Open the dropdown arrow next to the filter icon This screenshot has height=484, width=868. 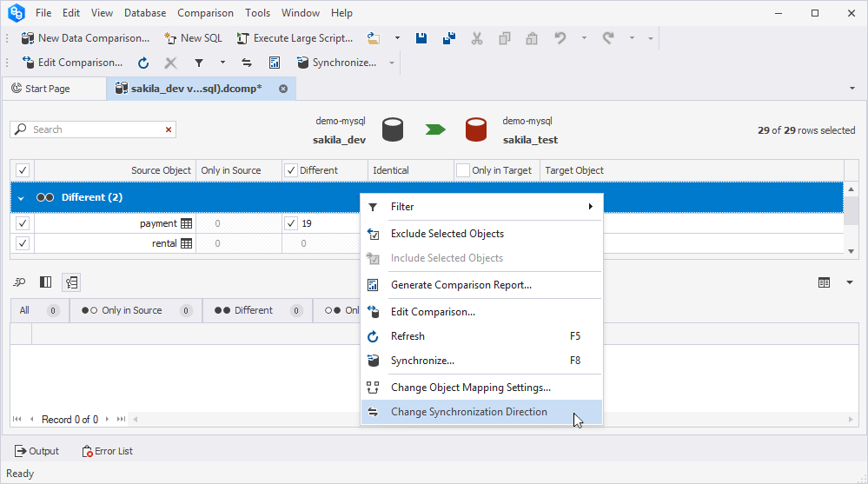coord(222,63)
